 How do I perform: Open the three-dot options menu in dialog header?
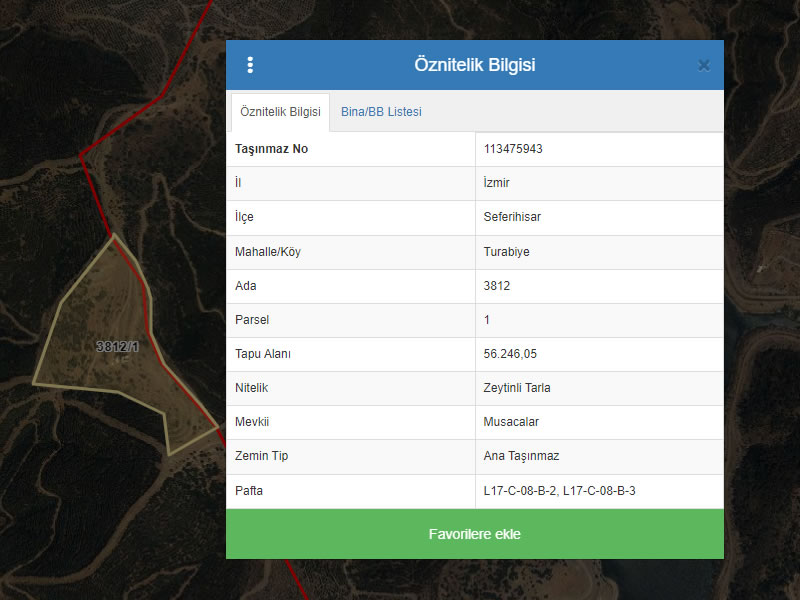[250, 65]
